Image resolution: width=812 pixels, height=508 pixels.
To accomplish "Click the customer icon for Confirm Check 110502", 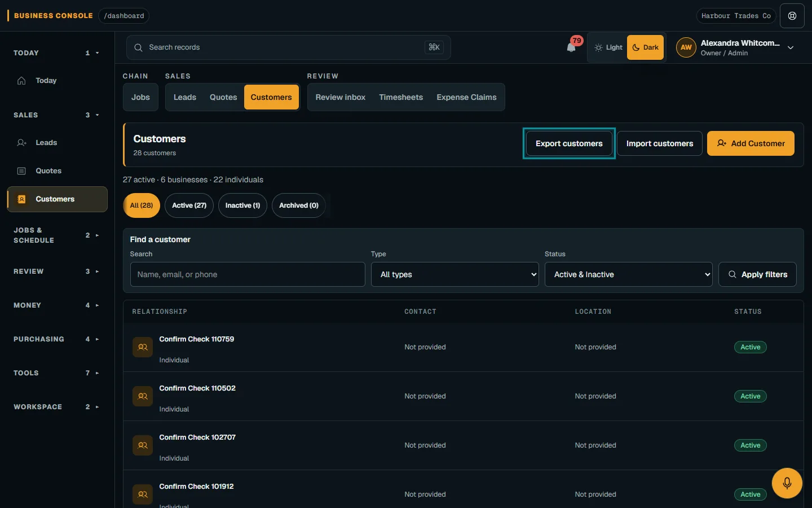I will (143, 396).
